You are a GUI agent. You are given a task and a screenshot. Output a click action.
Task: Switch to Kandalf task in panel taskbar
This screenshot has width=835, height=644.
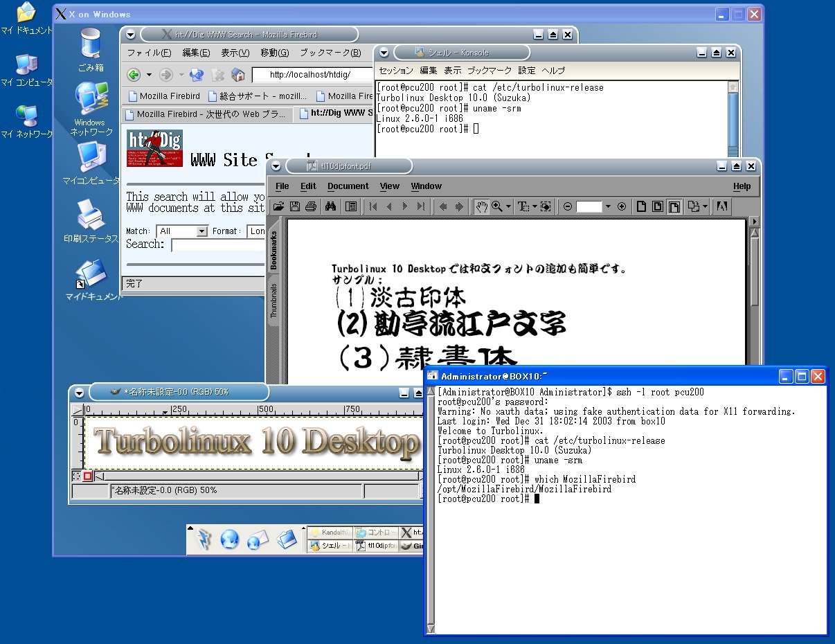[330, 533]
